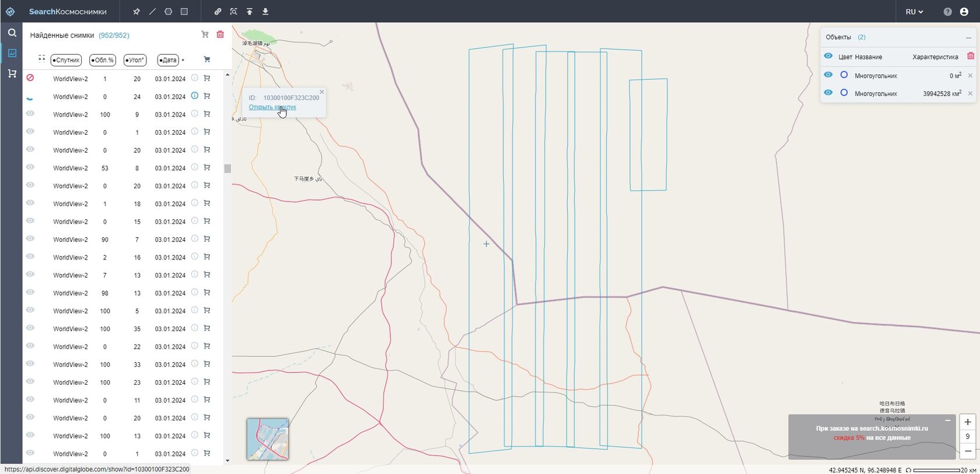The height and width of the screenshot is (474, 980).
Task: Open the cart section in left sidebar
Action: pos(12,73)
